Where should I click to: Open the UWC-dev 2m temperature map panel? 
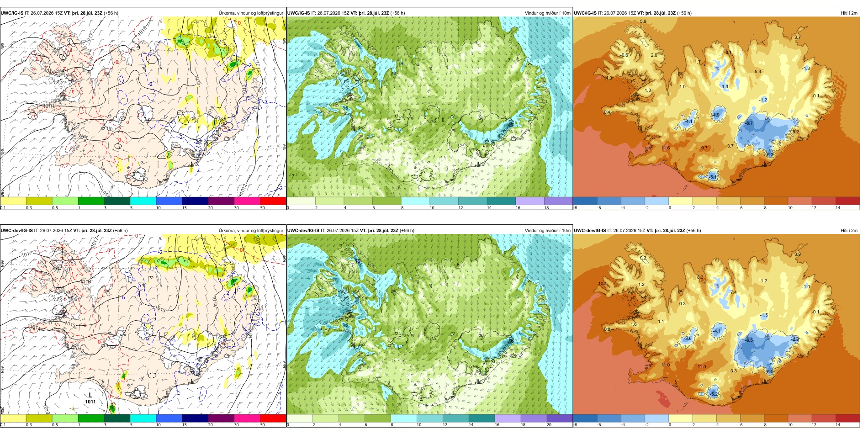[716, 324]
